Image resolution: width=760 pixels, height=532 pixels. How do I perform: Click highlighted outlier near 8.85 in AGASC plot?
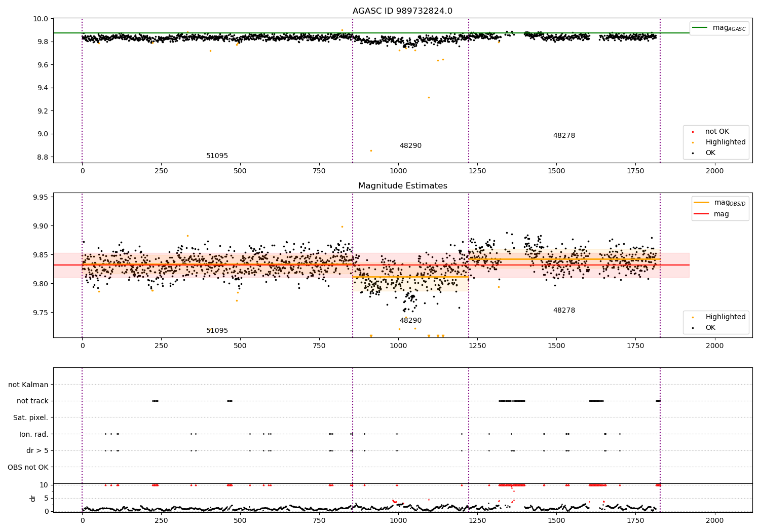click(x=371, y=150)
